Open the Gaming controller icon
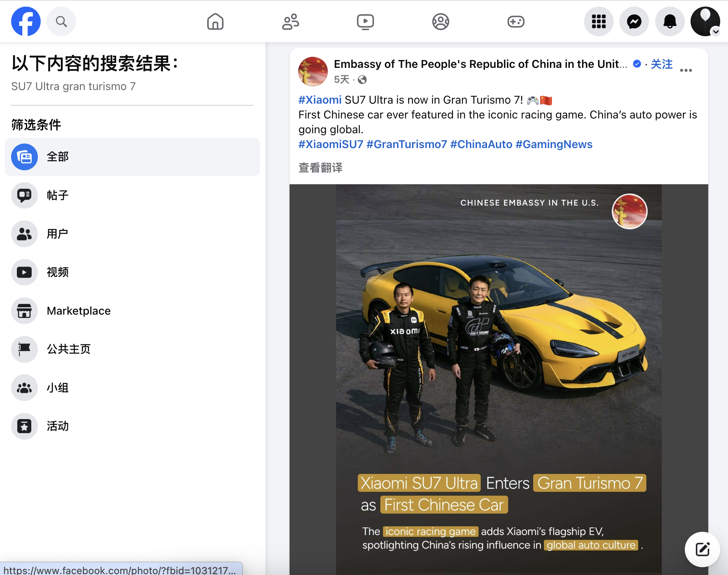Screen dimensions: 728x575 516,21
